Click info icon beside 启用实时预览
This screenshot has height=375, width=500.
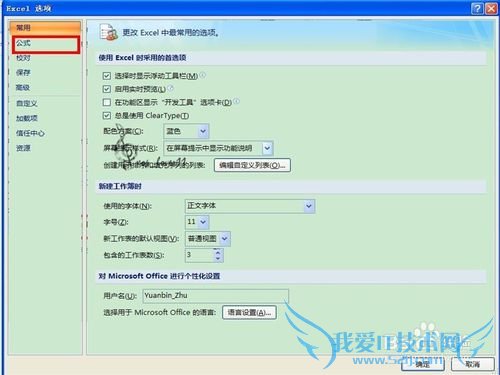coord(170,88)
